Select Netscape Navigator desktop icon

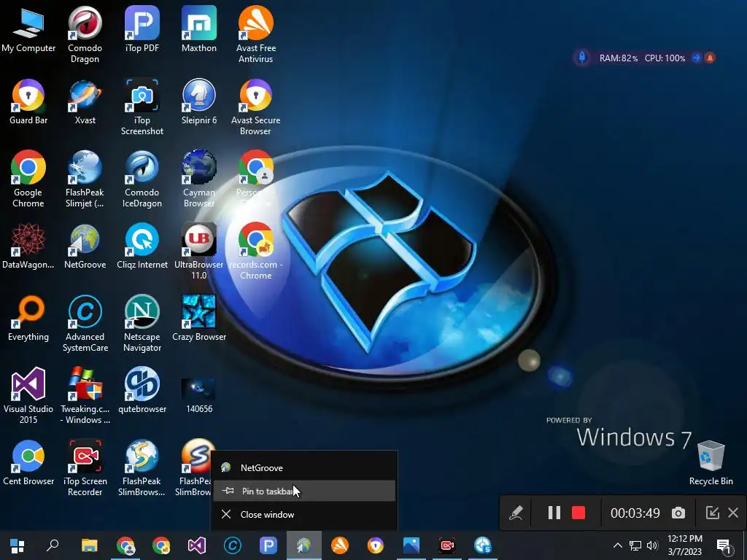point(142,323)
